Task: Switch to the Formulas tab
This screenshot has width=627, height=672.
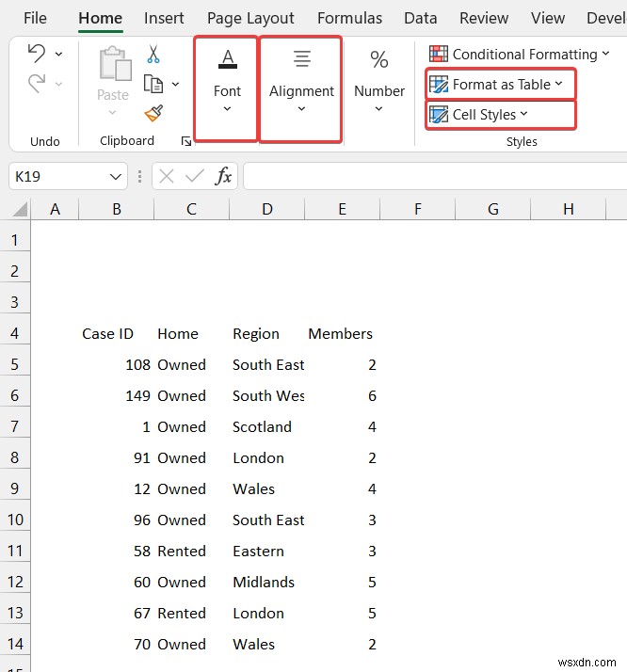Action: pos(349,18)
